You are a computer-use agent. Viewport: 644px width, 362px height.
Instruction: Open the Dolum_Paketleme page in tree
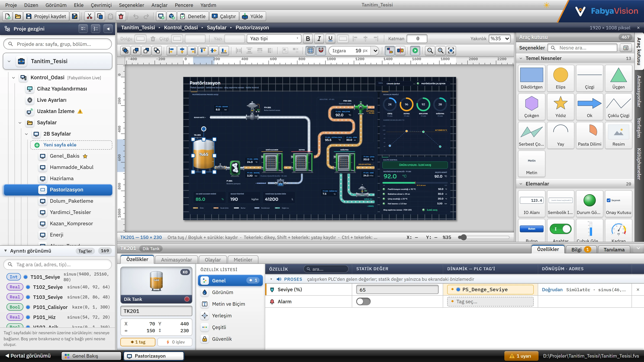click(x=71, y=201)
